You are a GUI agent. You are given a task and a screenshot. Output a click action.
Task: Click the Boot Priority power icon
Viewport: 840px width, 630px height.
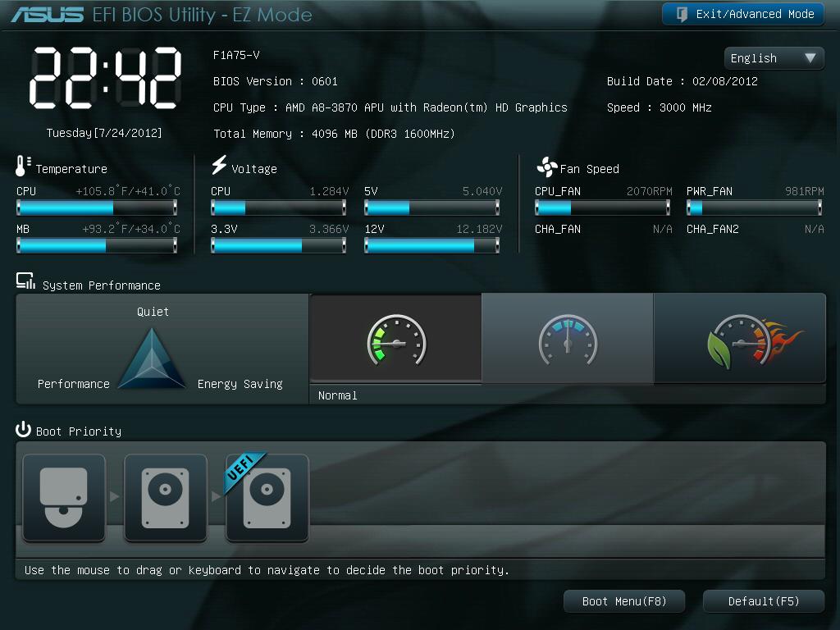pos(23,429)
